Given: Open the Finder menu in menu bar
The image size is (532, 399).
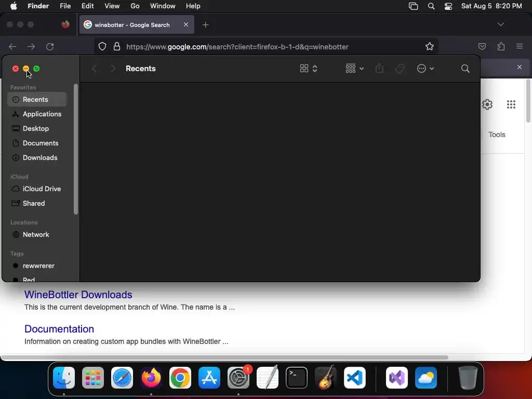Looking at the screenshot, I should coord(38,6).
